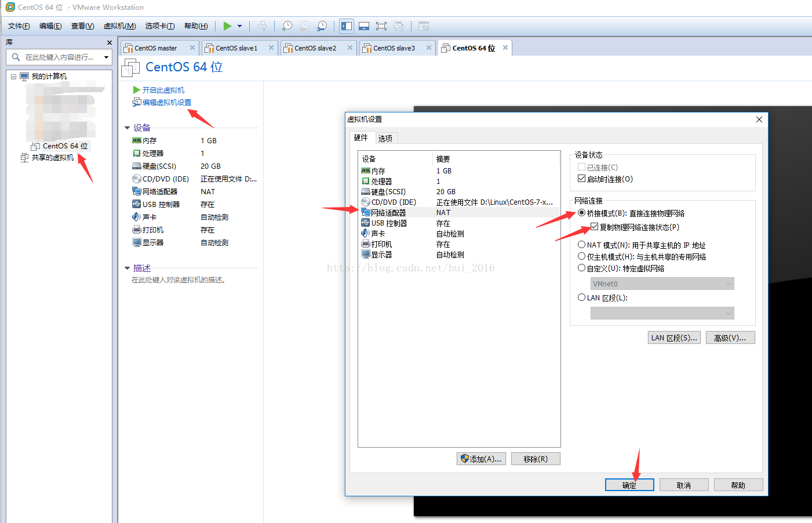This screenshot has width=812, height=523.
Task: Open the 选项卡(T) menu
Action: point(160,26)
